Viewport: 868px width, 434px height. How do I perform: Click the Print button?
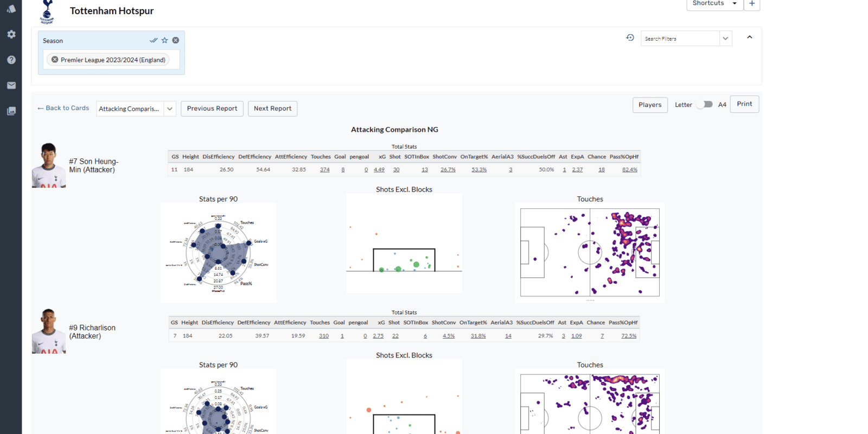(744, 104)
